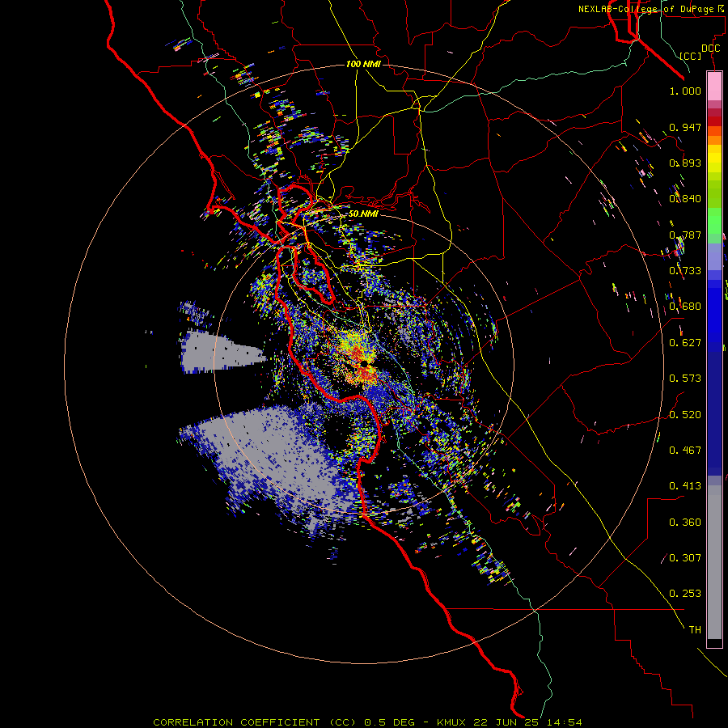Pick the dark navy swatch near 0.520
The image size is (728, 728).
[714, 411]
